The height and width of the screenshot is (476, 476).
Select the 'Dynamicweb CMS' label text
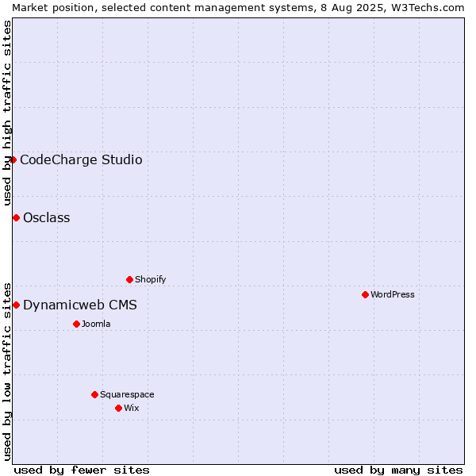pos(80,305)
